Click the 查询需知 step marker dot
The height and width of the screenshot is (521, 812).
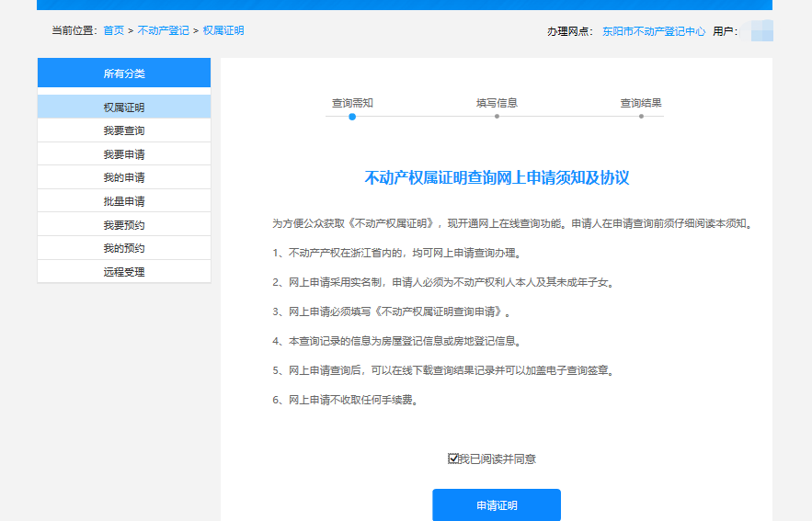(352, 117)
